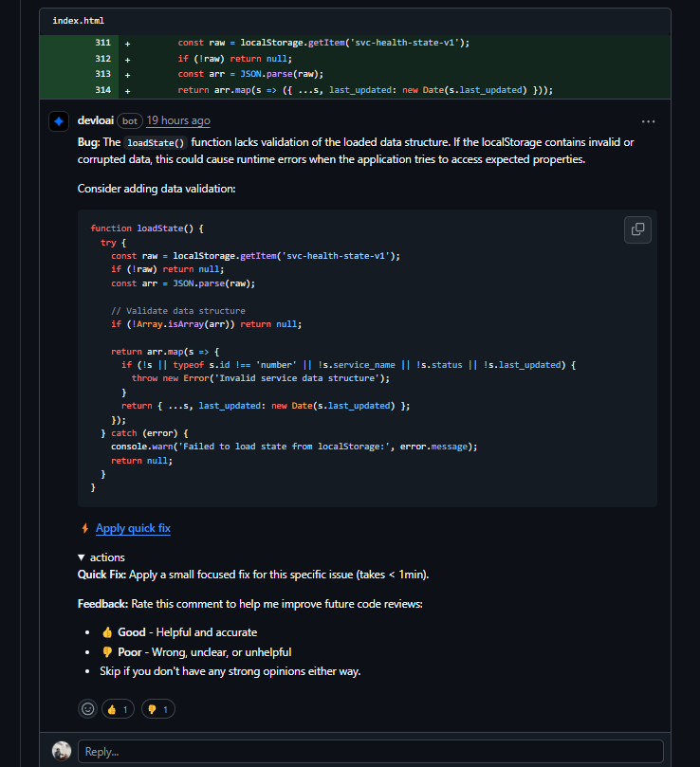
Task: Click the bot badge next to devloai
Action: click(130, 121)
